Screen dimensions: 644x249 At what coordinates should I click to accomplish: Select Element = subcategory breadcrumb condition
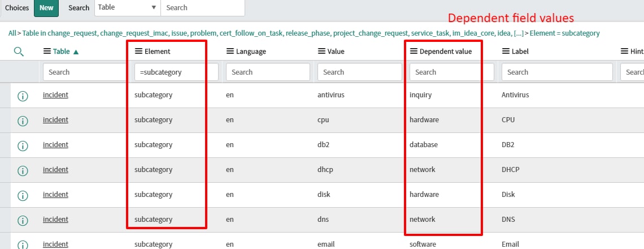565,33
